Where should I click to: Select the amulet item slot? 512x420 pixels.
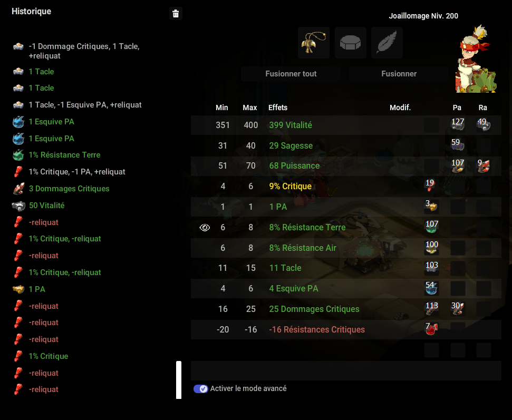coord(314,43)
